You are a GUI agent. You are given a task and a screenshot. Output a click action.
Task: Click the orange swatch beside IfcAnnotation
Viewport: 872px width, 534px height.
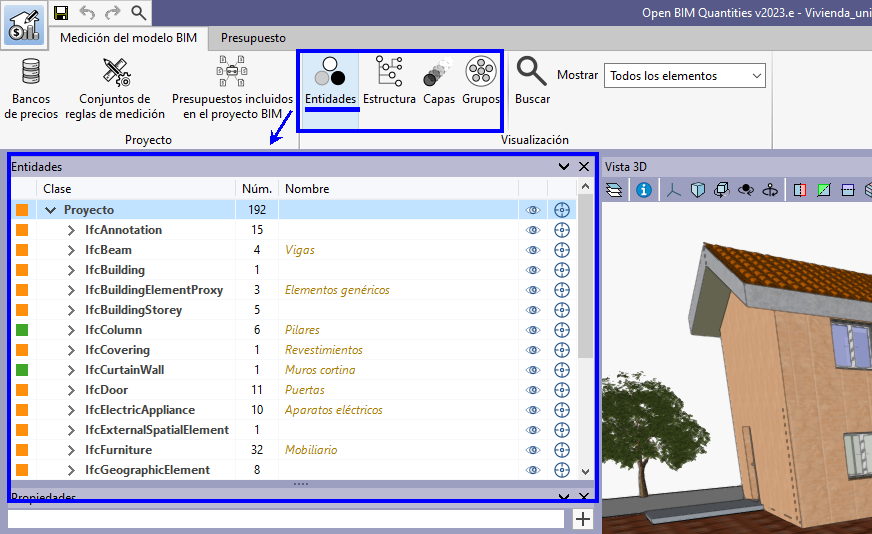point(22,230)
